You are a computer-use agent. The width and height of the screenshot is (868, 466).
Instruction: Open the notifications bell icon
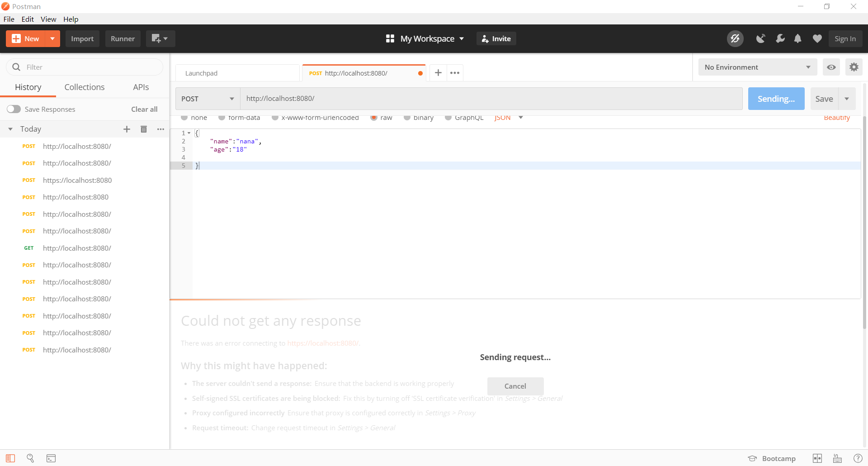pyautogui.click(x=798, y=38)
